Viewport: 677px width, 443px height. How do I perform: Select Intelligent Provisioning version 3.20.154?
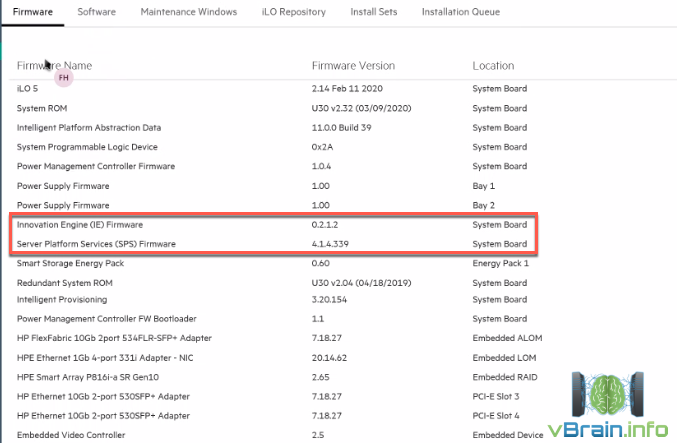click(329, 300)
